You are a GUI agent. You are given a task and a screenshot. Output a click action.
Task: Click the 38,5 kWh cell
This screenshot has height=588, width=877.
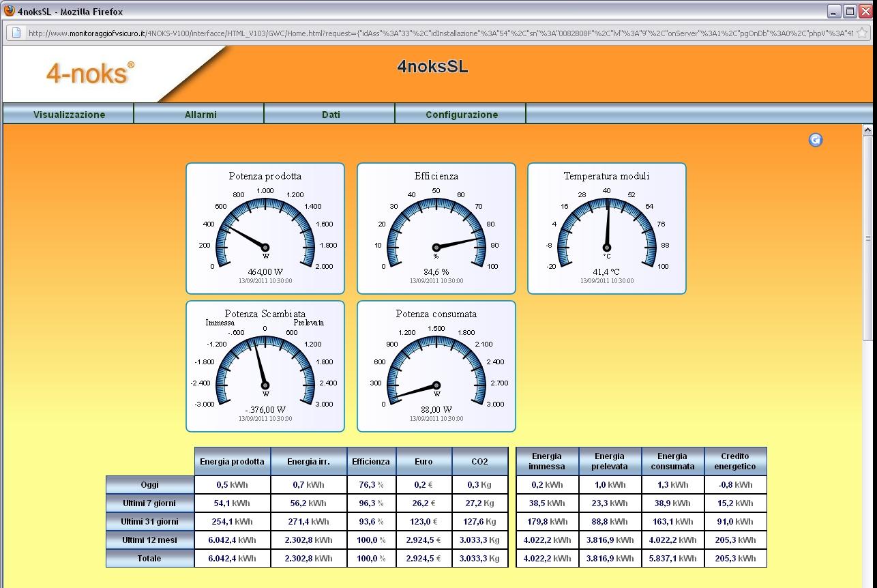click(548, 503)
